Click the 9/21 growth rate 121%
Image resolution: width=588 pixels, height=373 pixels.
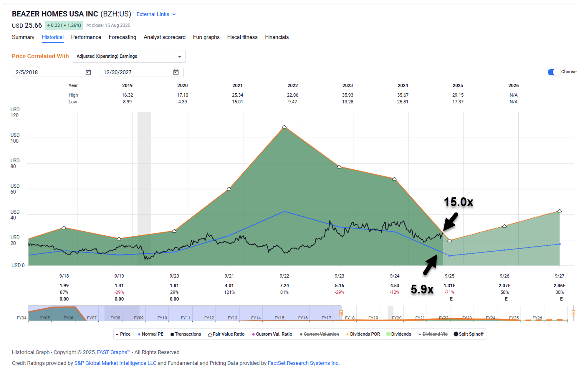[229, 292]
